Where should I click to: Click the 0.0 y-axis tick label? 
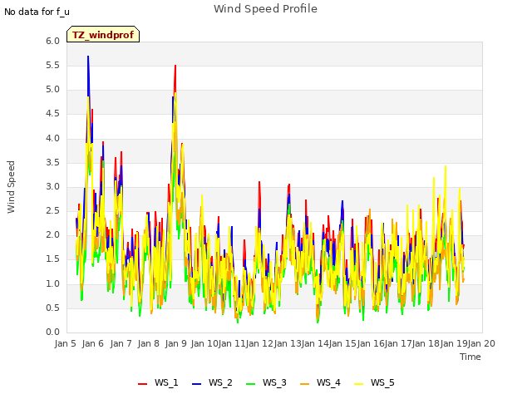52,332
